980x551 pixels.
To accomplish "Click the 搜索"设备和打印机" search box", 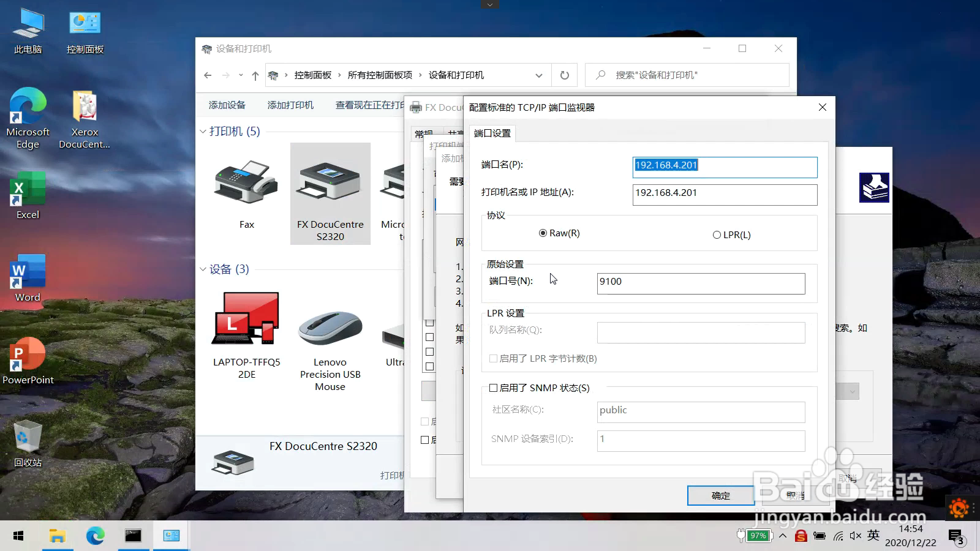I will point(687,75).
